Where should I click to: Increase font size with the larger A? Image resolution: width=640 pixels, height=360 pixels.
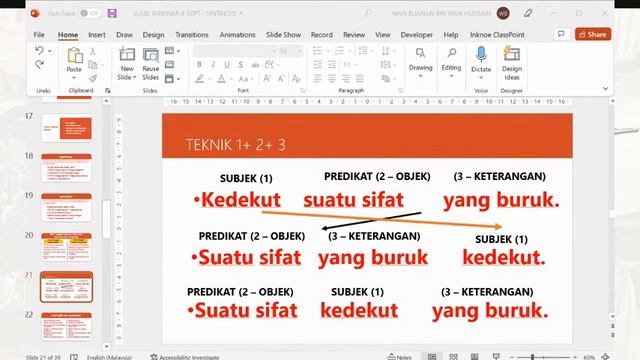pyautogui.click(x=267, y=78)
